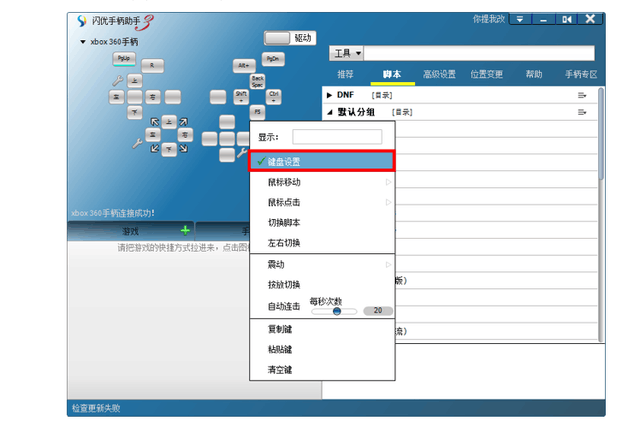The height and width of the screenshot is (433, 640).
Task: Open the 位置变更 tab
Action: [x=487, y=74]
